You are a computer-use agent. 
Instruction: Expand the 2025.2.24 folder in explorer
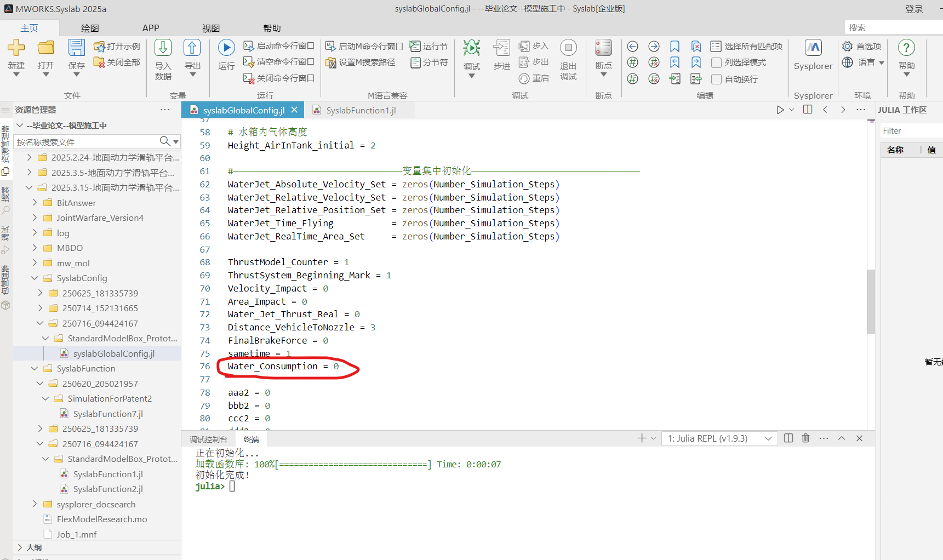29,157
